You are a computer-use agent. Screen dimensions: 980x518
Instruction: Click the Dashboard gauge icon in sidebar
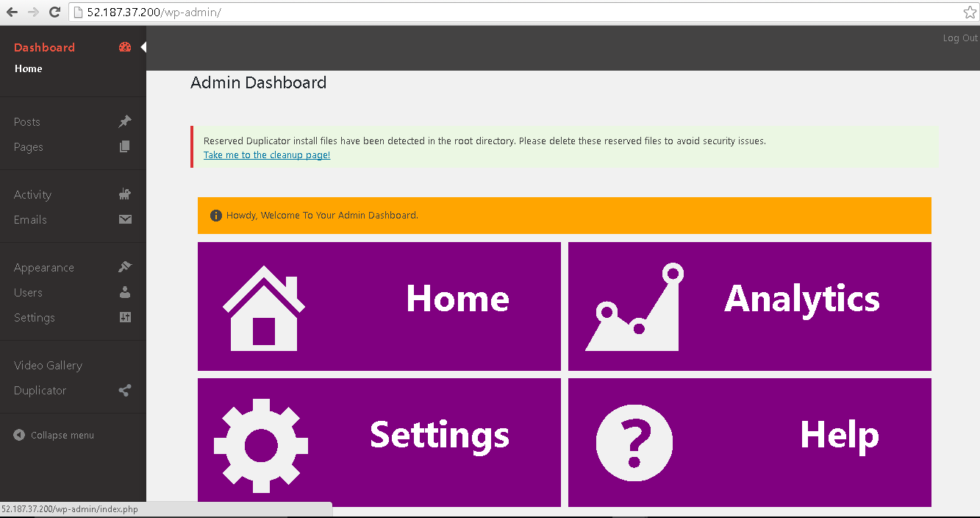(125, 47)
